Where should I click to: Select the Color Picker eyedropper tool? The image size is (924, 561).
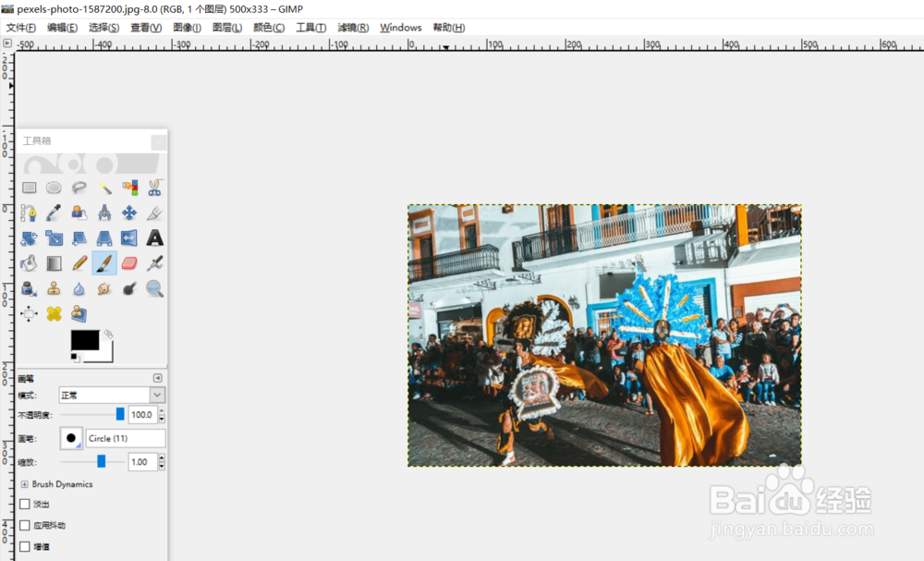(54, 213)
